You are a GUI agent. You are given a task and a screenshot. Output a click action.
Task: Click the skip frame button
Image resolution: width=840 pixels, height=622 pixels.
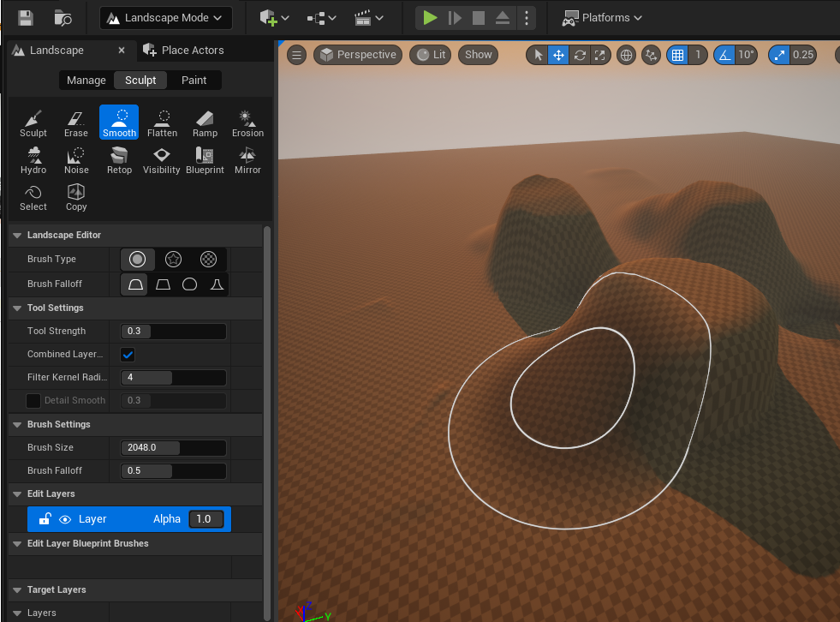(455, 18)
